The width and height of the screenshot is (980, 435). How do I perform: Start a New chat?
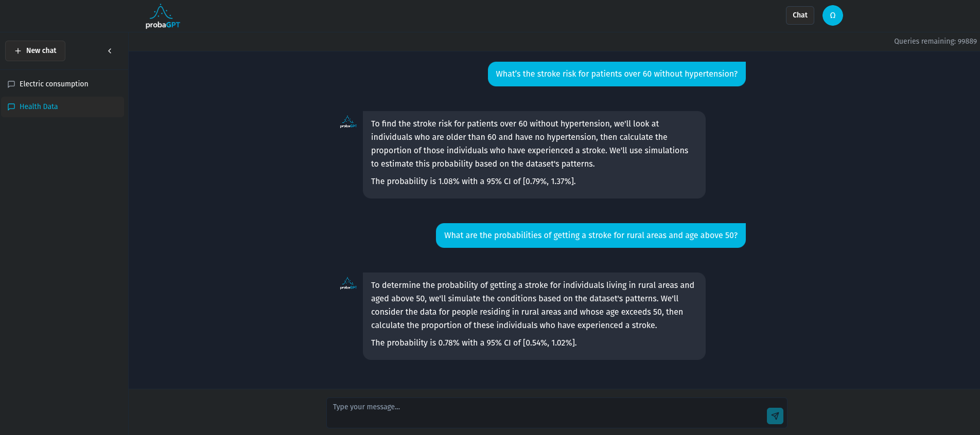35,51
